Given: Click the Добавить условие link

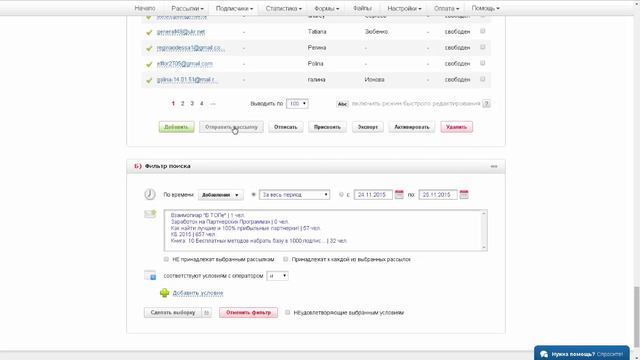Looking at the screenshot, I should point(198,293).
